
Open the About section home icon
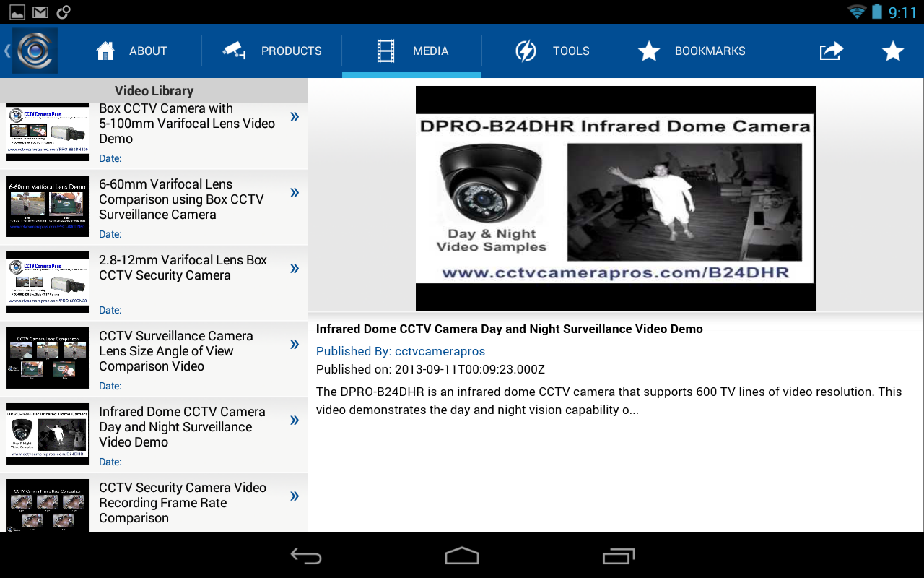pos(105,51)
